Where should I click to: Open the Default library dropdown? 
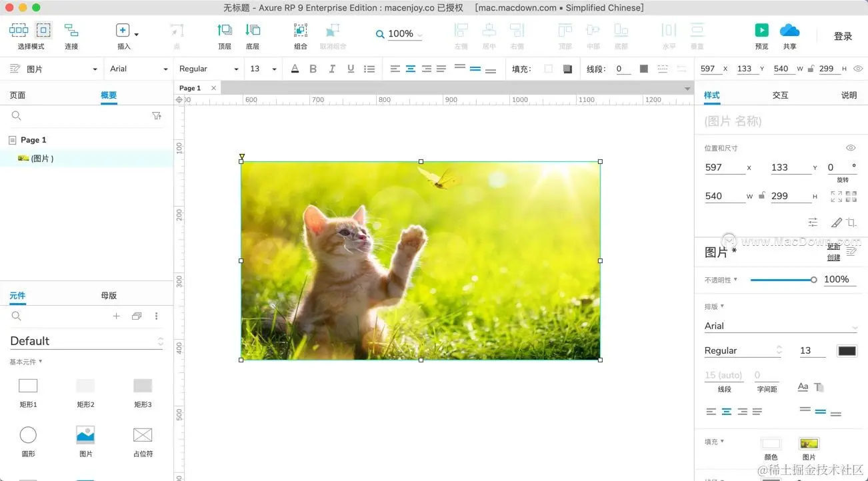[x=86, y=340]
